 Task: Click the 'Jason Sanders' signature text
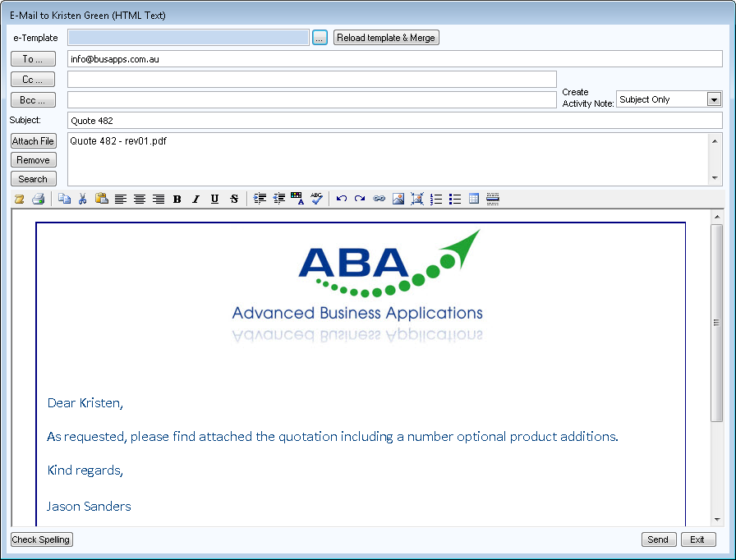click(89, 506)
